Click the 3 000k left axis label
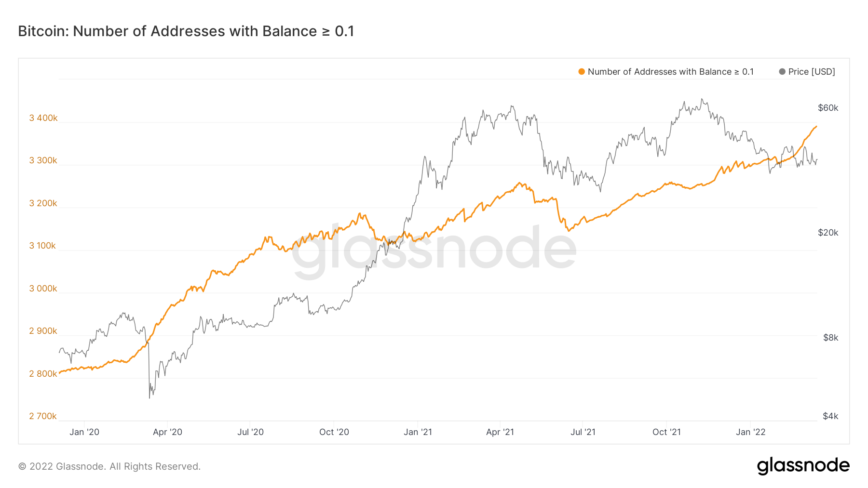Image resolution: width=868 pixels, height=488 pixels. (x=43, y=289)
